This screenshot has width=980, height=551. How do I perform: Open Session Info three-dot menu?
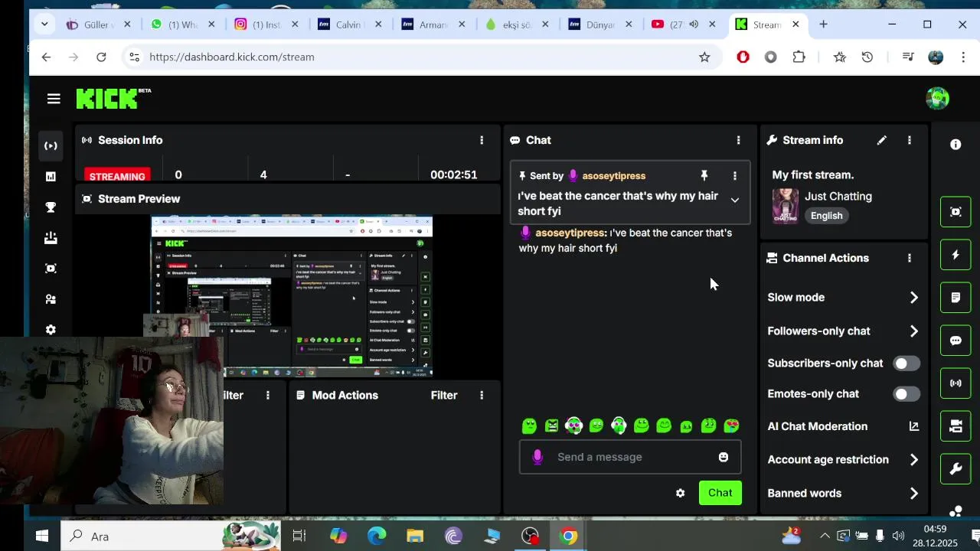click(482, 140)
